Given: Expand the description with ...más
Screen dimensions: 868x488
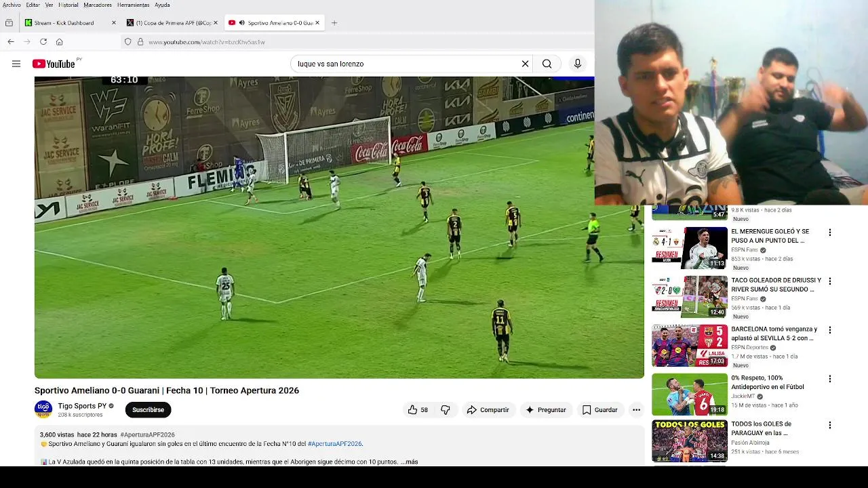Looking at the screenshot, I should coord(409,462).
